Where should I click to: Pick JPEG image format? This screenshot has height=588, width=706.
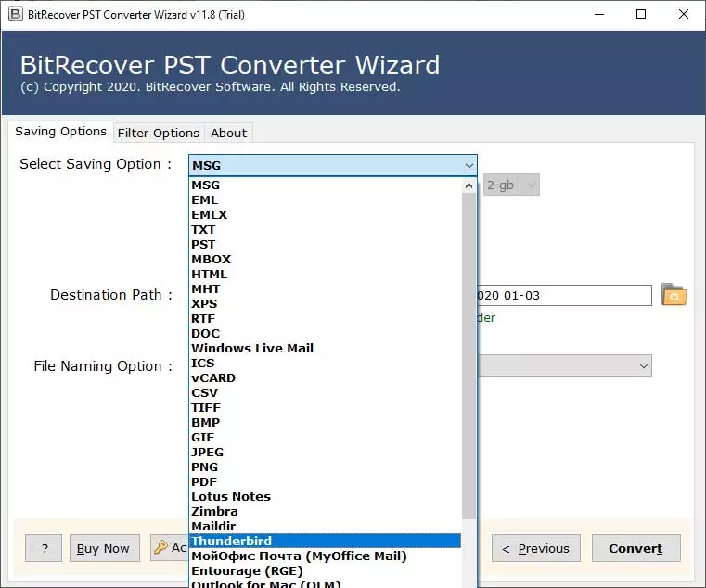tap(325, 453)
